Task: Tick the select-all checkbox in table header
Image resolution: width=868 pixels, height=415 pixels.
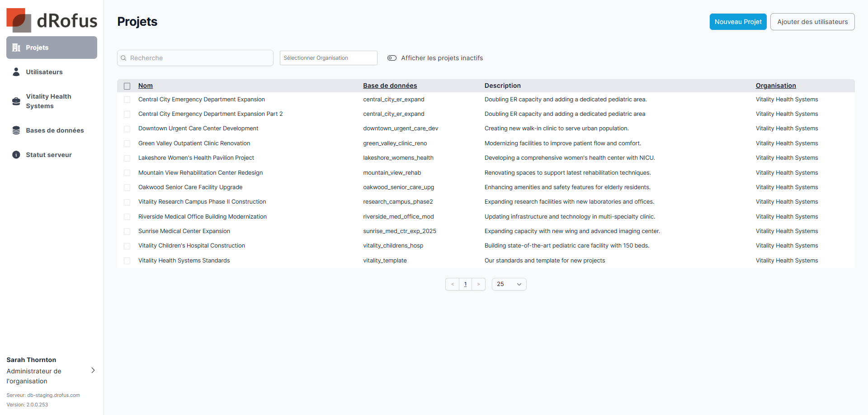Action: [x=127, y=86]
